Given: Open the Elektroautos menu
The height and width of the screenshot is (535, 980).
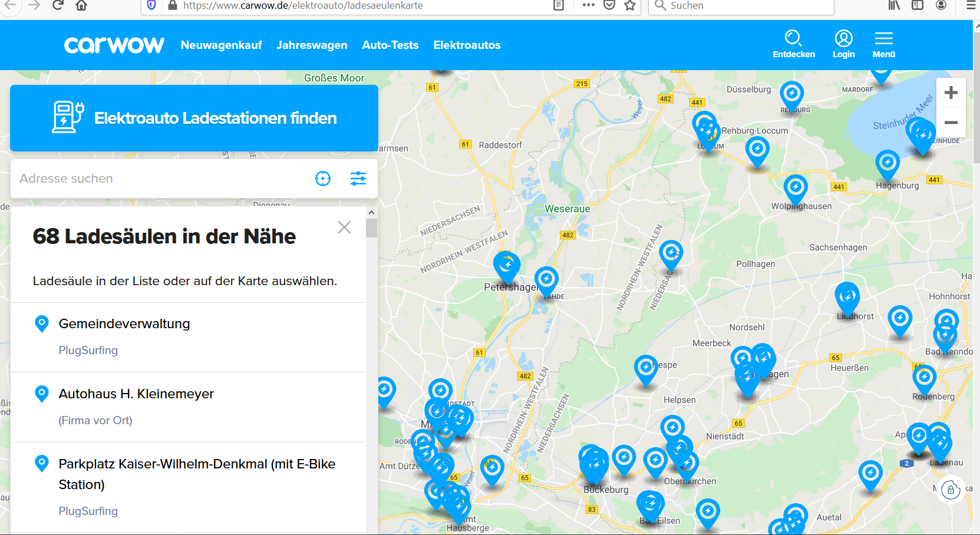Looking at the screenshot, I should (x=467, y=45).
